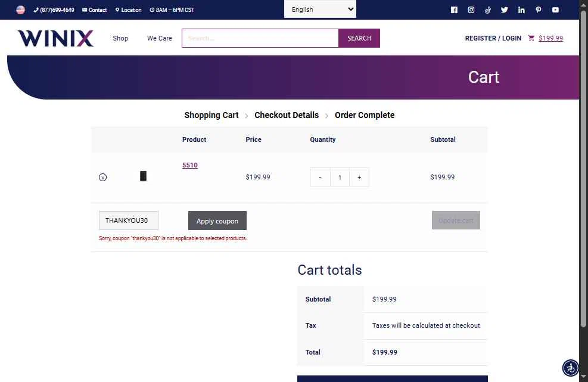This screenshot has width=588, height=382.
Task: Open the Facebook social icon
Action: 454,10
